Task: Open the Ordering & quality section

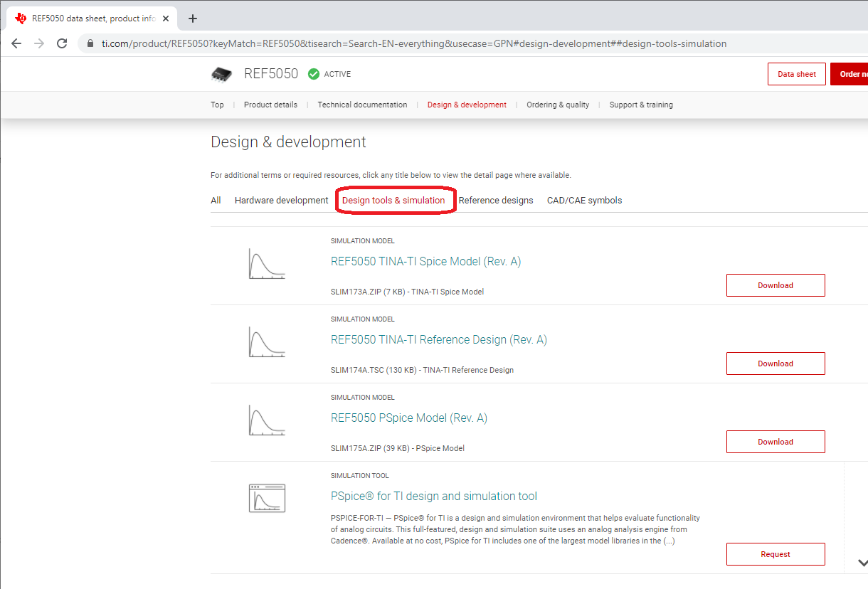Action: 558,105
